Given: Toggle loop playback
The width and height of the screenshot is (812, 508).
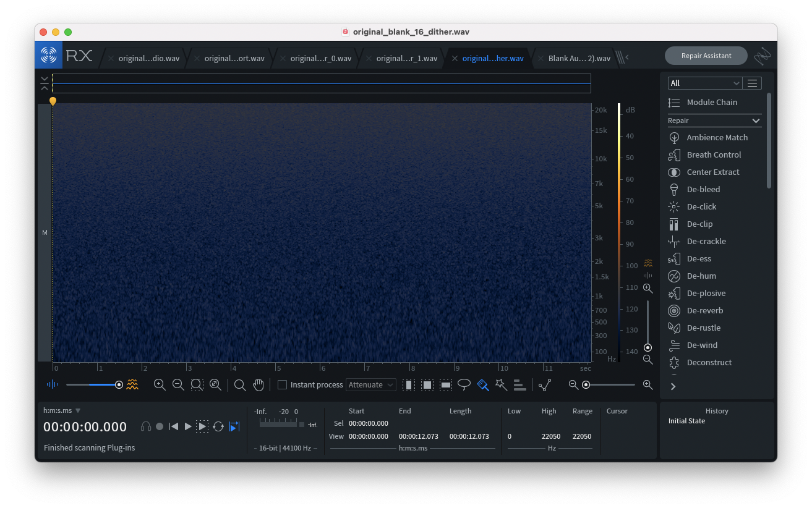Looking at the screenshot, I should (x=218, y=426).
